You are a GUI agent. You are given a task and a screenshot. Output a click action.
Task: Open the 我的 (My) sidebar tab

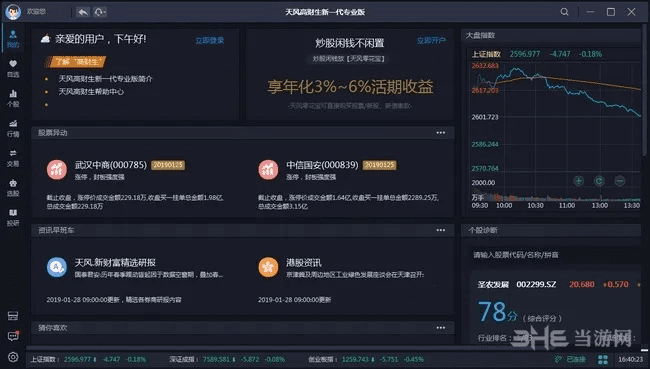coord(13,39)
